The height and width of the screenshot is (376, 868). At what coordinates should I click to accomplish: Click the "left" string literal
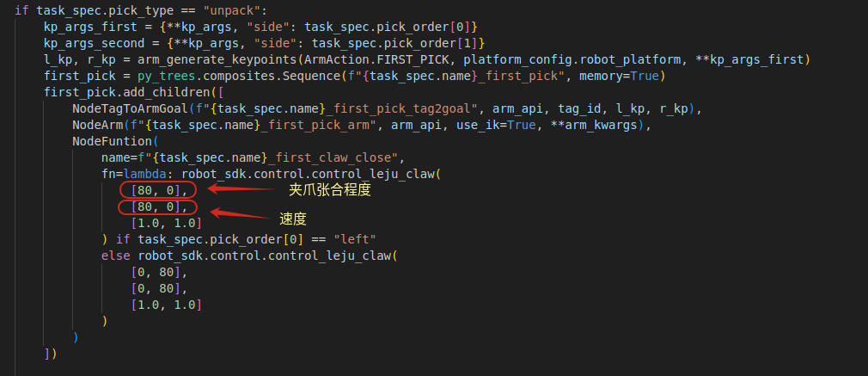[354, 238]
